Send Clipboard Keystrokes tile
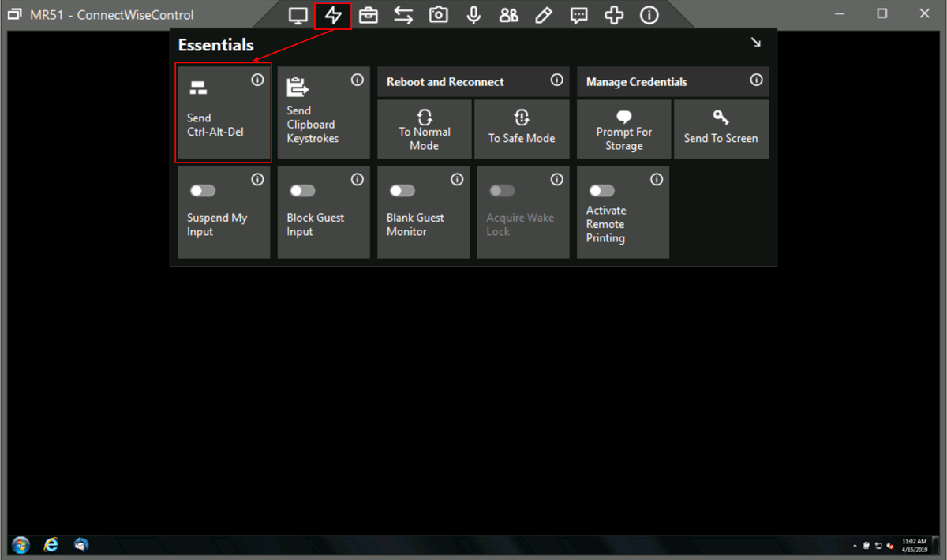947x560 pixels. (324, 114)
